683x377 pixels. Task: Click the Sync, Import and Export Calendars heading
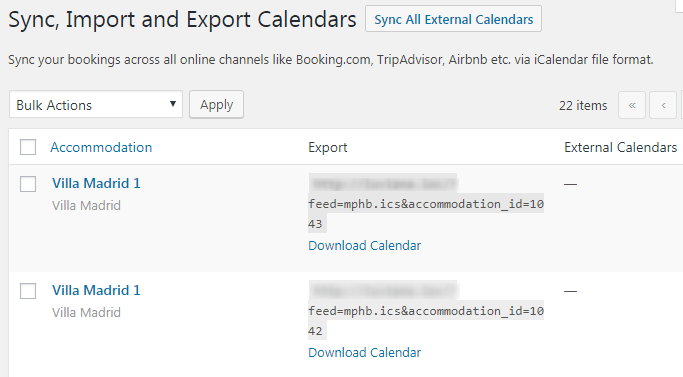(183, 20)
